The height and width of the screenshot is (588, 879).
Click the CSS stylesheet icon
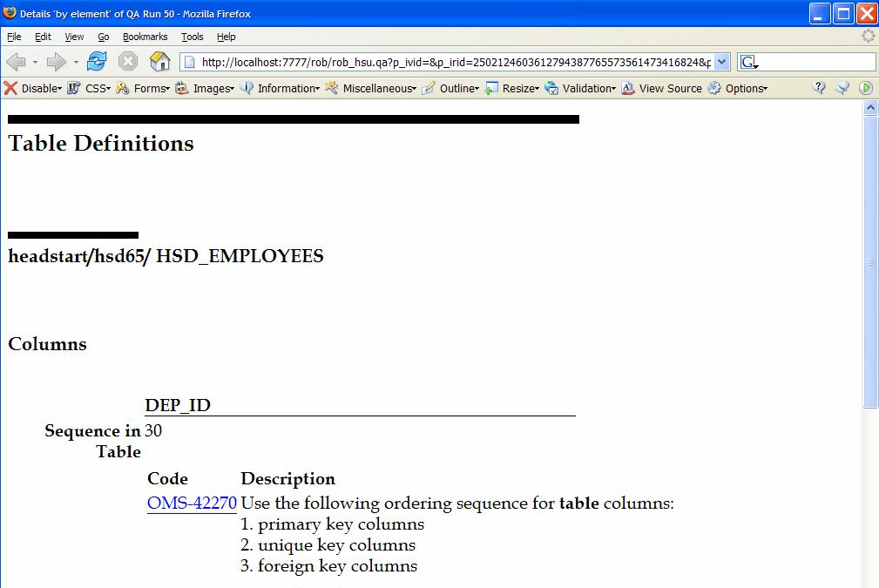[73, 88]
